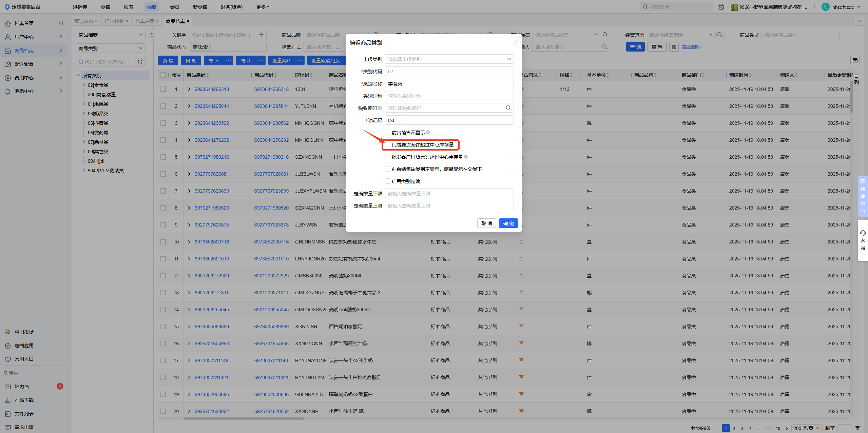
Task: Click the refresh icon beside category search
Action: [140, 62]
